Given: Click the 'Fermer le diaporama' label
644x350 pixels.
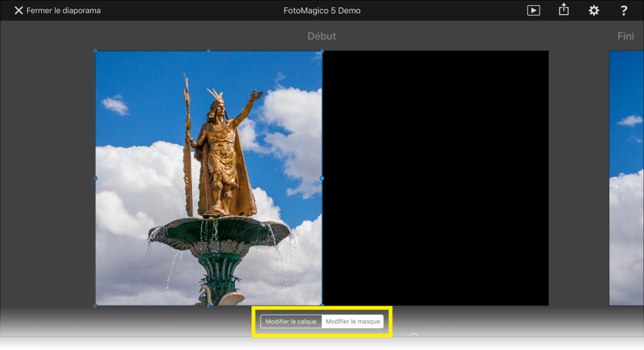Looking at the screenshot, I should pos(63,11).
